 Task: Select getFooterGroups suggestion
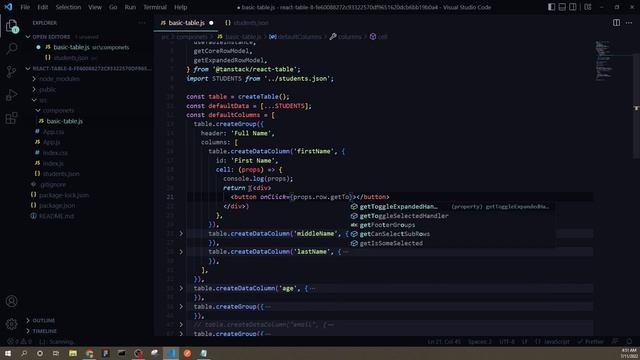pyautogui.click(x=451, y=225)
